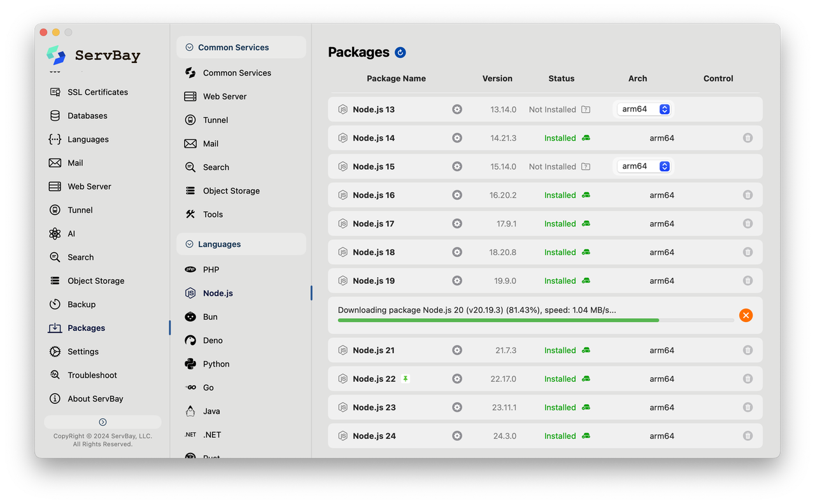Click the Node.js 13 not-installed status icon
This screenshot has height=504, width=815.
pos(586,109)
